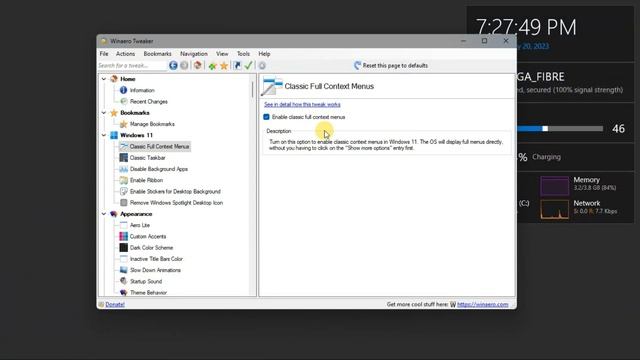Screen dimensions: 640x360
Task: Click the Inactive Title Bars Color icon
Action: click(x=124, y=259)
